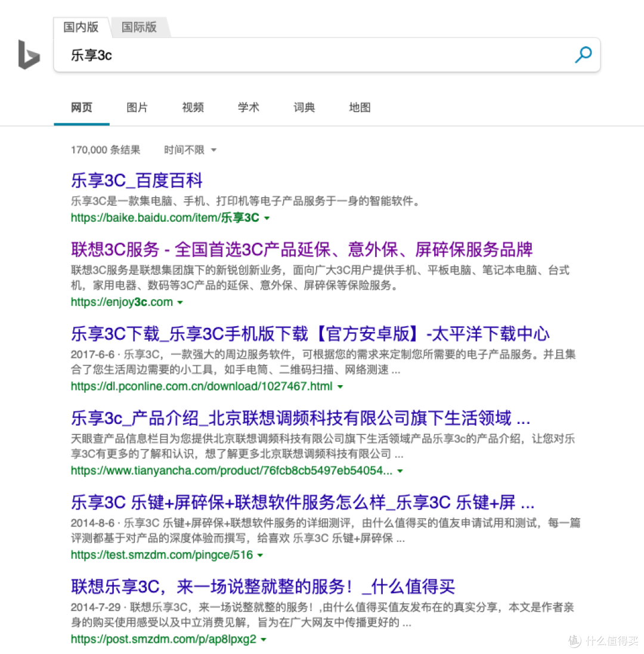Open the 太平洋下载中心 乐享3C下载 result
Screen dimensions: 644x654
coord(310,334)
